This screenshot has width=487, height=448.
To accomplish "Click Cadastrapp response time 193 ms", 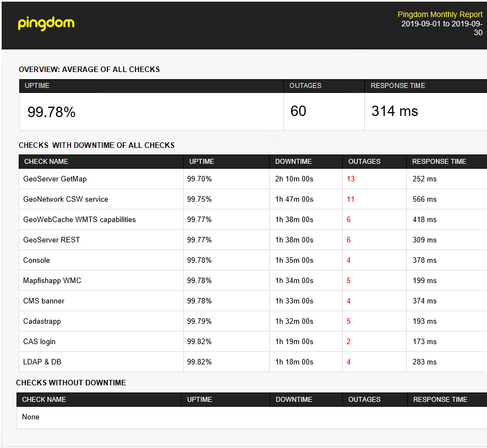I will pyautogui.click(x=425, y=321).
